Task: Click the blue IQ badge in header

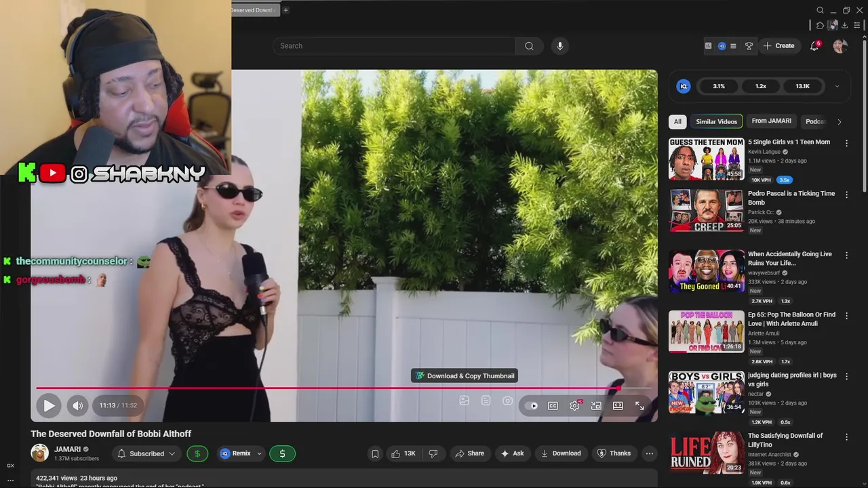Action: pos(722,46)
